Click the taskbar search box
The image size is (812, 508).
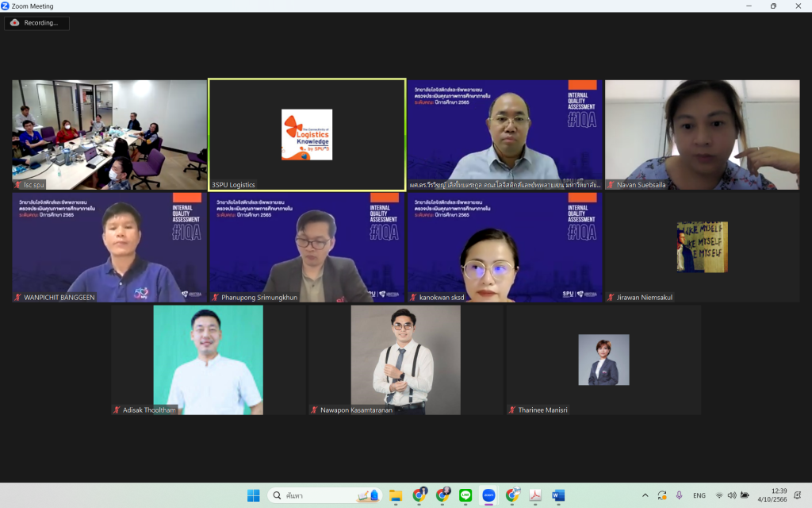coord(324,495)
